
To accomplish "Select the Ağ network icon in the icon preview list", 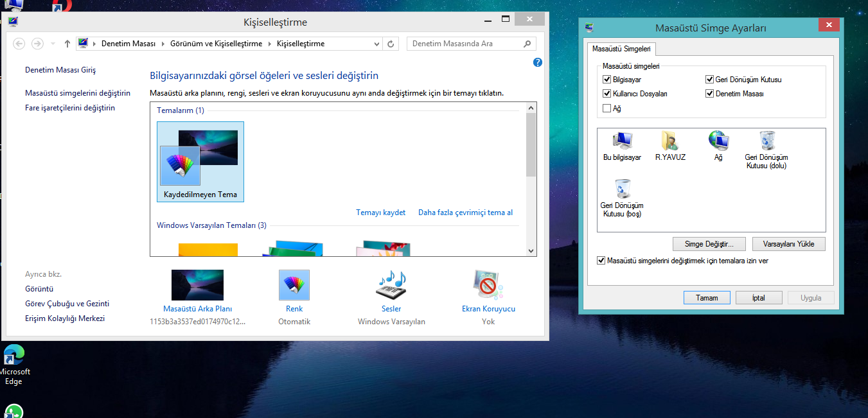I will 718,146.
